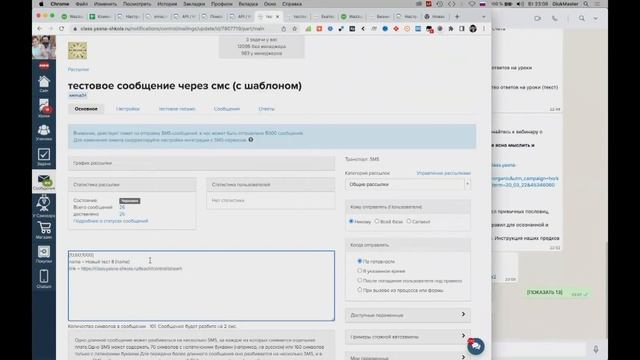The width and height of the screenshot is (640, 360).
Task: Select В указанное время send option
Action: 360,271
